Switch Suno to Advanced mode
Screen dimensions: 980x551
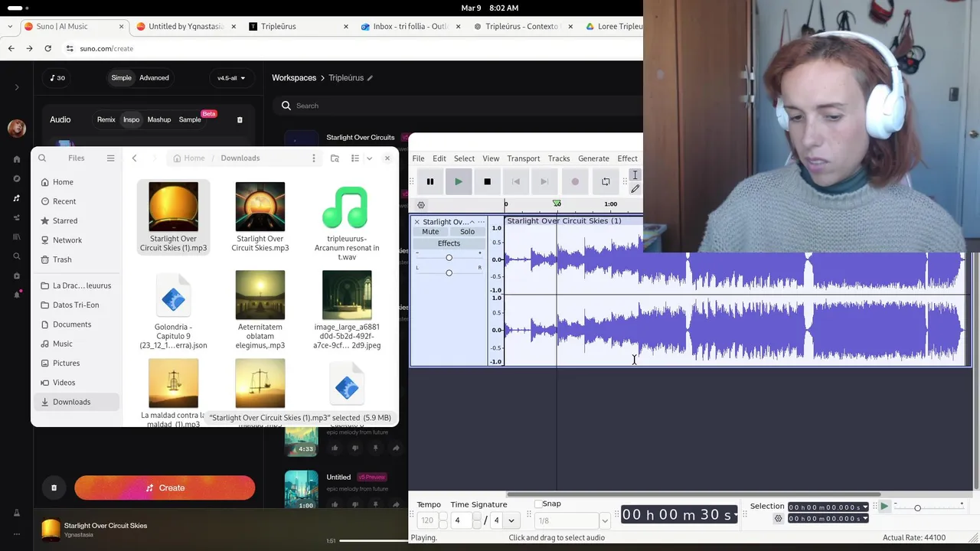[154, 77]
